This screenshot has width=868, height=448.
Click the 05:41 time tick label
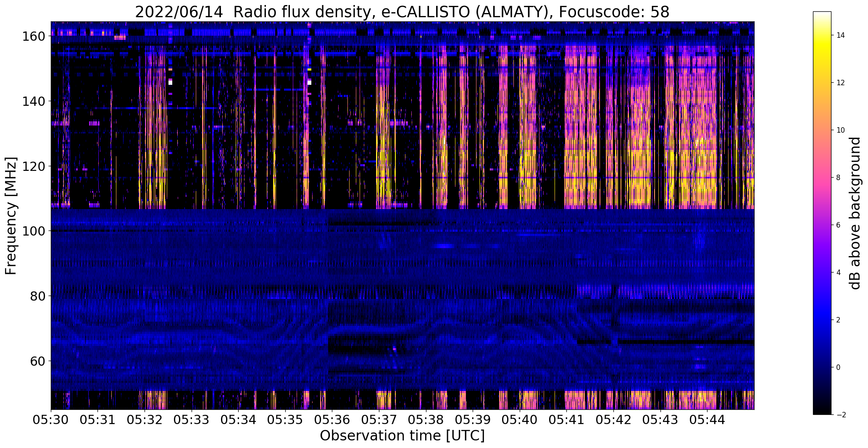click(x=567, y=419)
